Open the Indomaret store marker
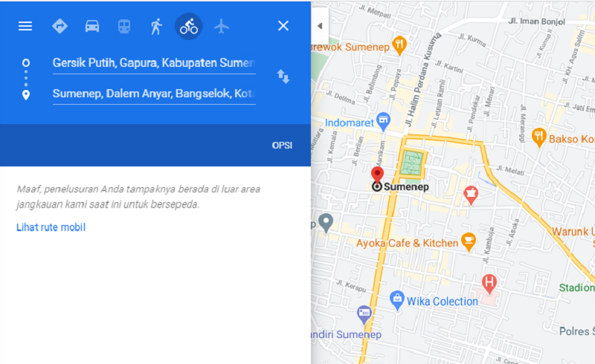 pyautogui.click(x=383, y=121)
